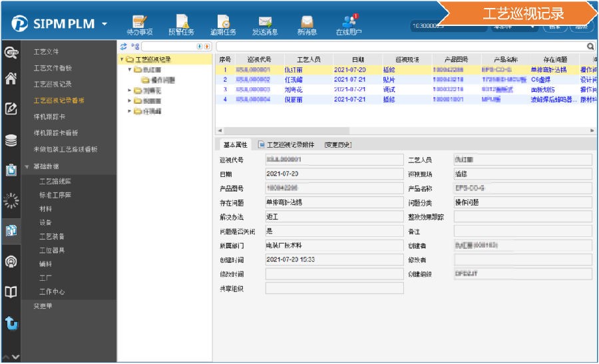
Task: Switch to 变更历史 tab
Action: pos(337,144)
